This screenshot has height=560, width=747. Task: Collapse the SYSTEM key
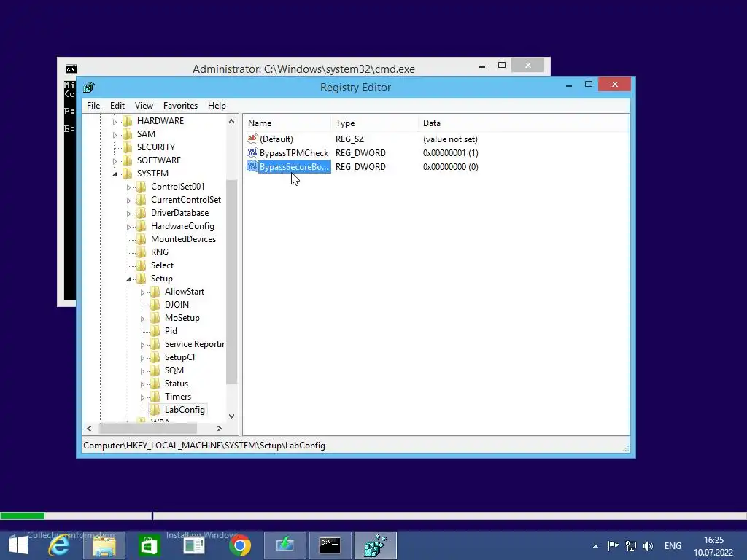click(115, 174)
